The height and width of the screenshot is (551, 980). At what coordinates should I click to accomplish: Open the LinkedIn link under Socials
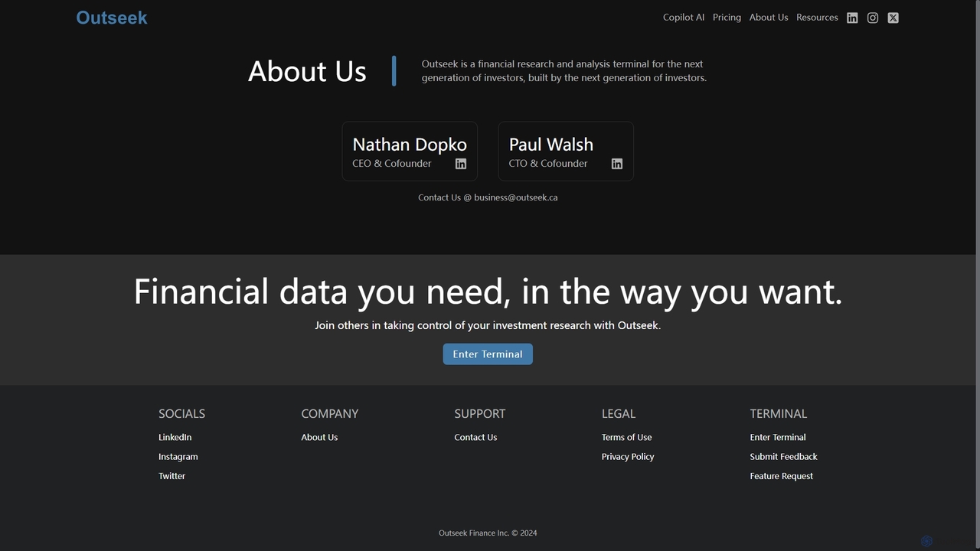click(x=175, y=437)
